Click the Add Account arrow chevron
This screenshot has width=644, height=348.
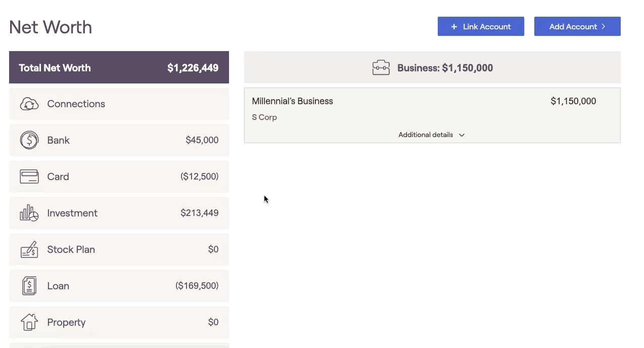pyautogui.click(x=604, y=26)
